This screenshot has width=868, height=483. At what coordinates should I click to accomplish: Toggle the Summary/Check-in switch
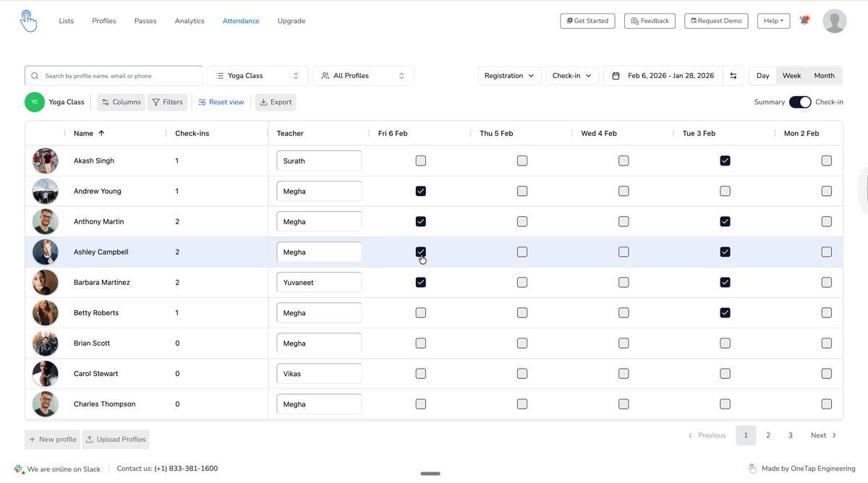[800, 102]
